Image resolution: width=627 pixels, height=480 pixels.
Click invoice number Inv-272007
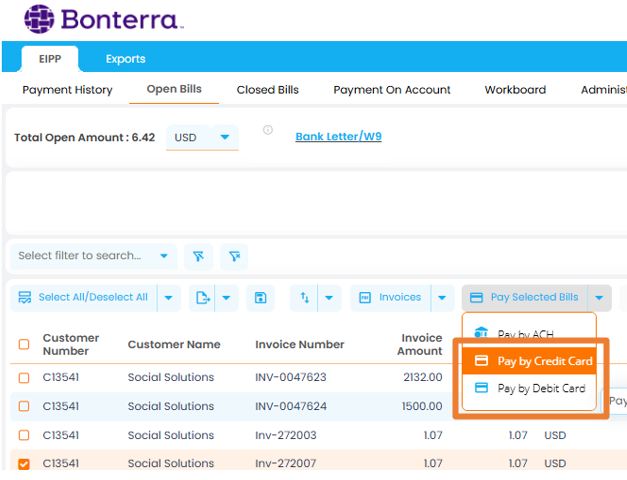(286, 463)
